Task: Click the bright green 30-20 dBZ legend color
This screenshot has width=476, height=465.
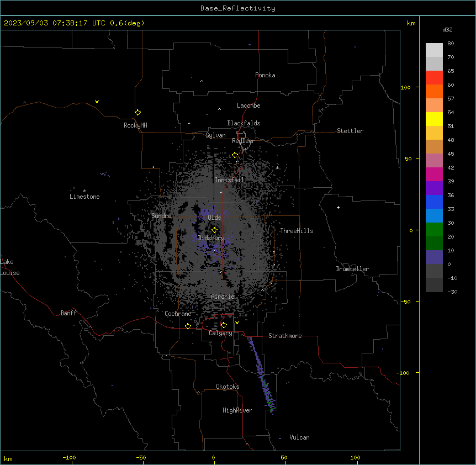Action: [434, 230]
